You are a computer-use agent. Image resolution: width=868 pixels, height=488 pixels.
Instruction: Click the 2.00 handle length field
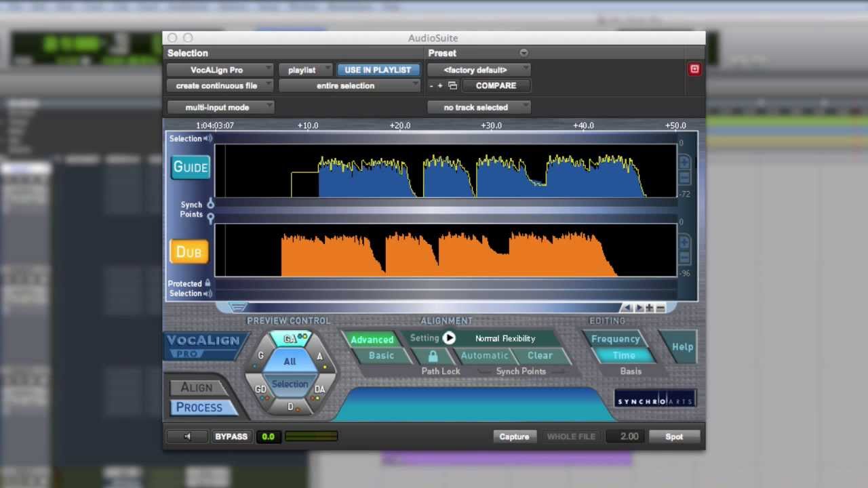[625, 436]
